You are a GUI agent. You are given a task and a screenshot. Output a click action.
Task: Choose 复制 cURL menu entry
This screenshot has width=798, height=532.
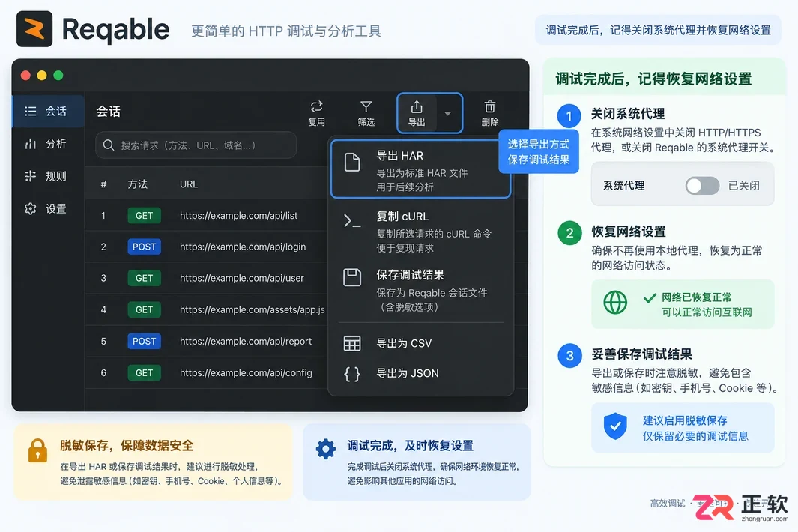(x=420, y=231)
